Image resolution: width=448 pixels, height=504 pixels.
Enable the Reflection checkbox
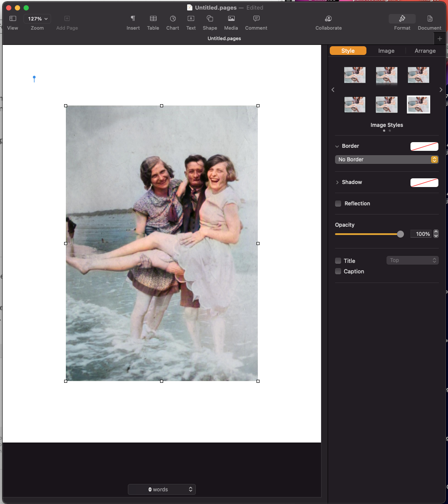(338, 204)
